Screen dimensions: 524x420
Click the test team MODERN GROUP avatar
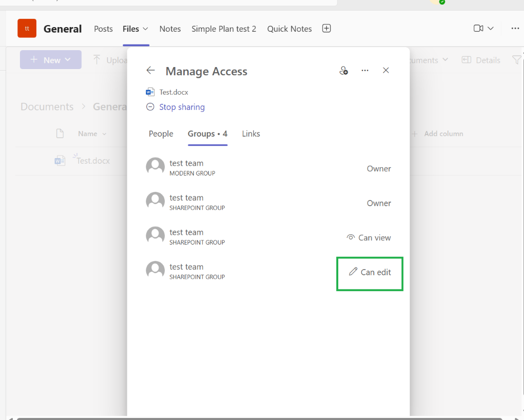click(x=156, y=167)
